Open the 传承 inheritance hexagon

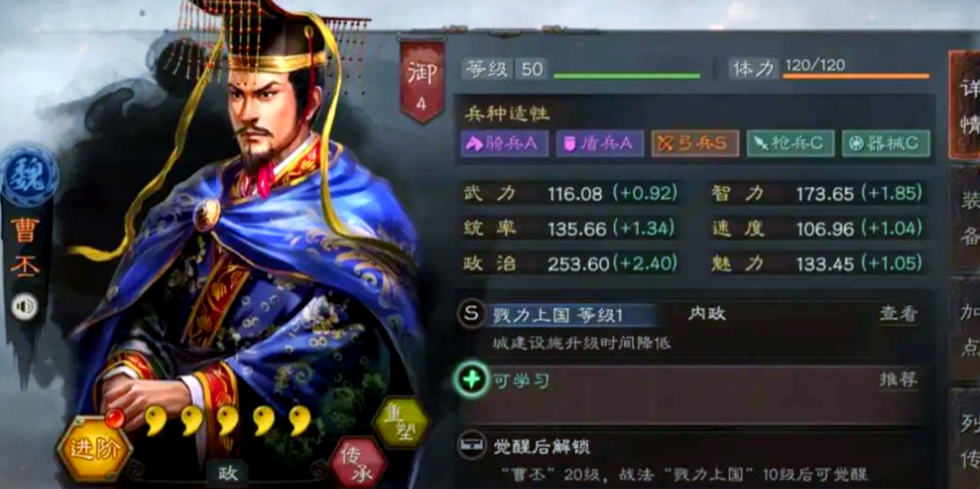tap(357, 464)
